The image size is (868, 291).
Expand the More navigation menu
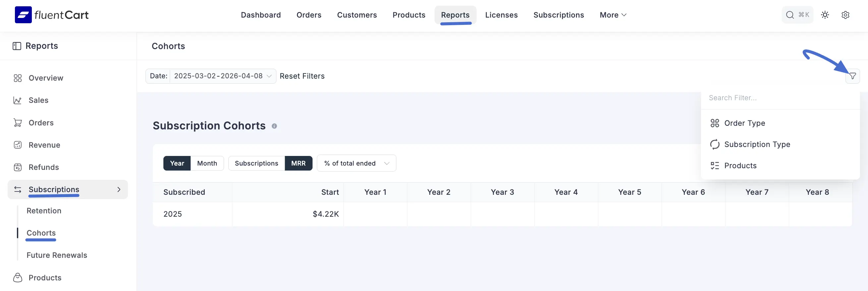612,15
